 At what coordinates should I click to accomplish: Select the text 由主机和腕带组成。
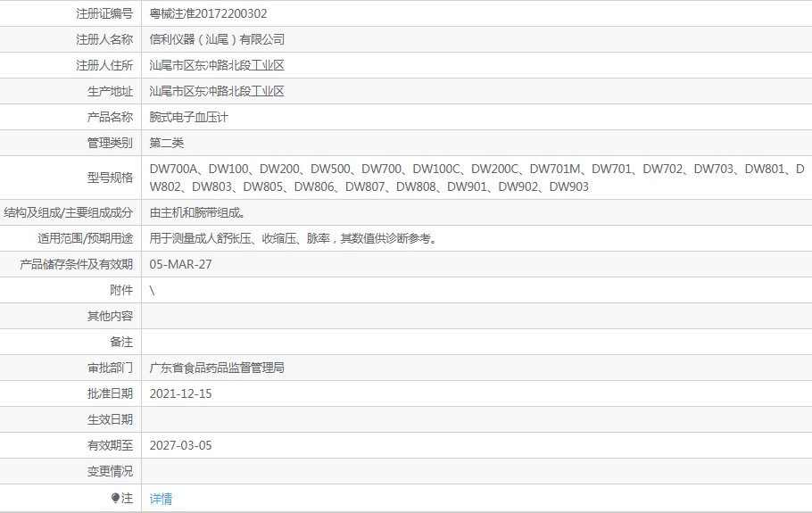(197, 212)
